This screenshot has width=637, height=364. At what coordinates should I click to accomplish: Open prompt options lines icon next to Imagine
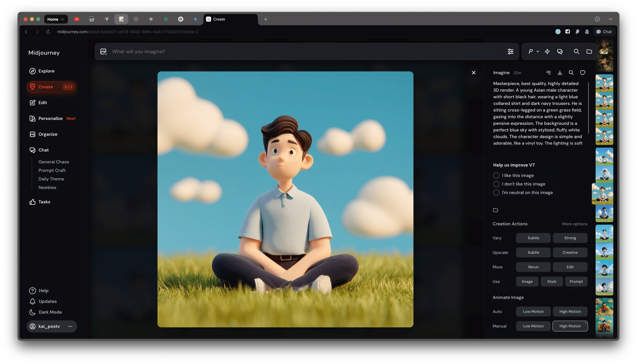point(549,73)
